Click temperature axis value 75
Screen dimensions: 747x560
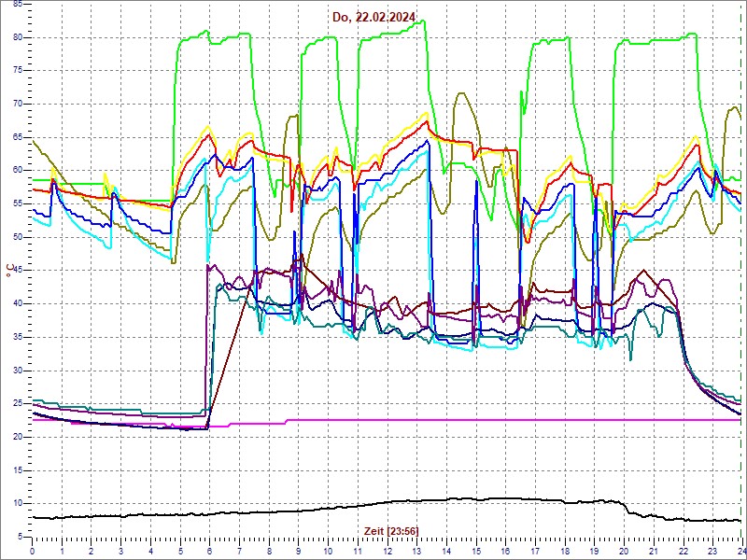point(18,71)
